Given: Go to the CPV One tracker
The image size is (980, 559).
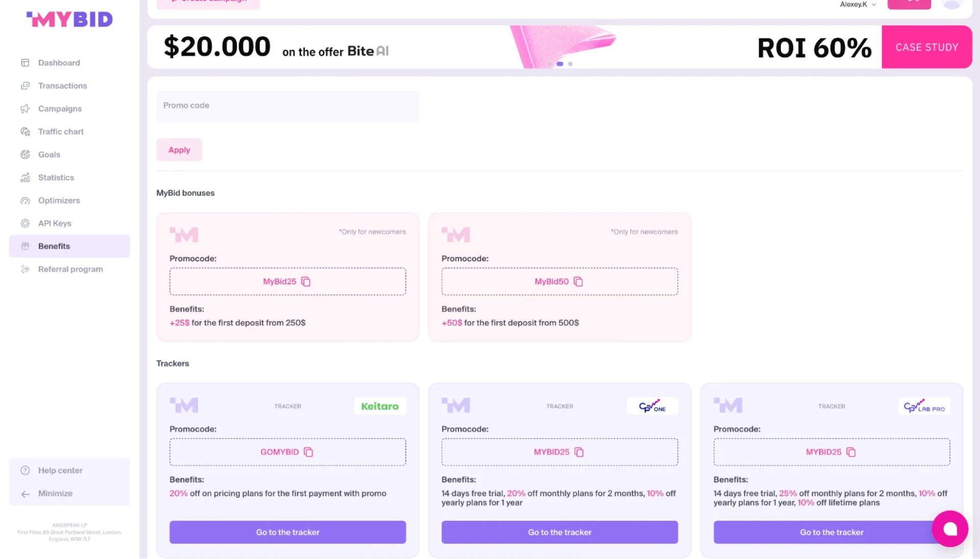Looking at the screenshot, I should tap(560, 532).
